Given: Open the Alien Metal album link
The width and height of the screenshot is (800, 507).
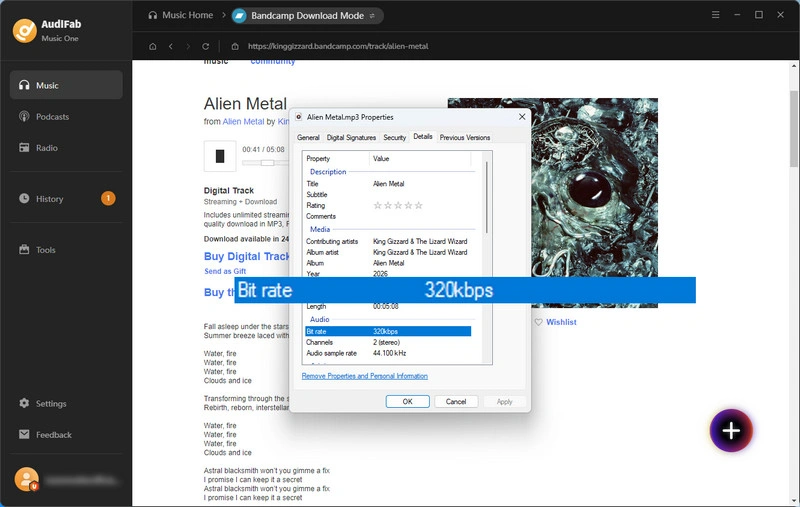Looking at the screenshot, I should pos(243,121).
